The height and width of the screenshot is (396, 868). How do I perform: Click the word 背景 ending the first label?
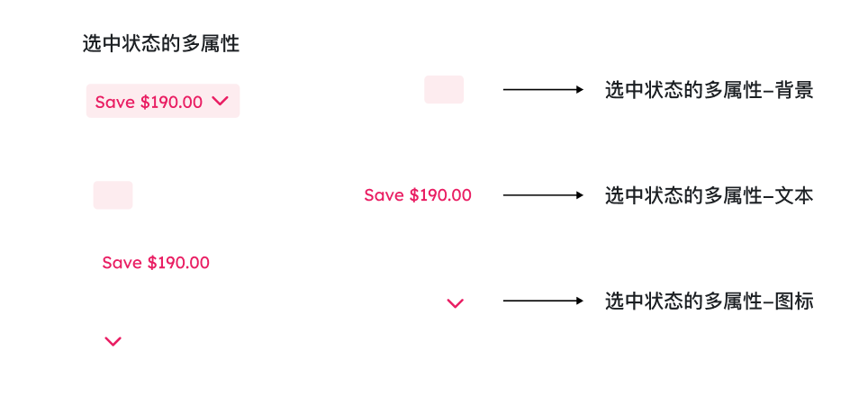tap(794, 90)
